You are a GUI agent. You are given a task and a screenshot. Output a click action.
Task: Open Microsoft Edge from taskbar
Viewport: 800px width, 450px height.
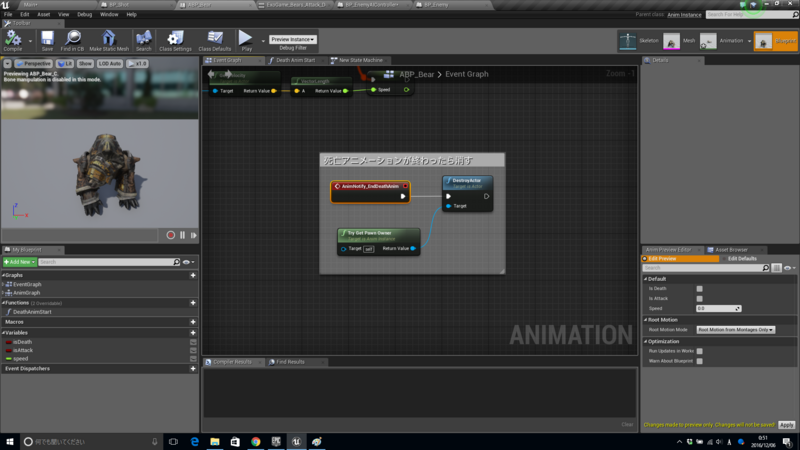pyautogui.click(x=194, y=442)
